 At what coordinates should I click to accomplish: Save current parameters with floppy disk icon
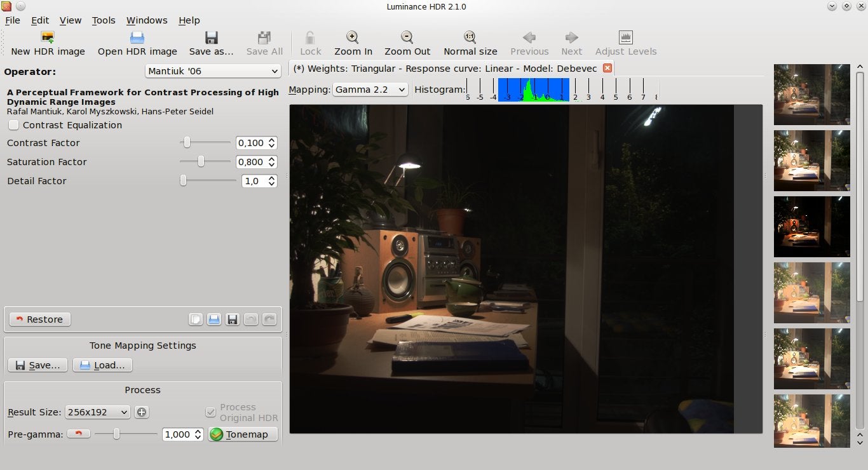click(232, 319)
